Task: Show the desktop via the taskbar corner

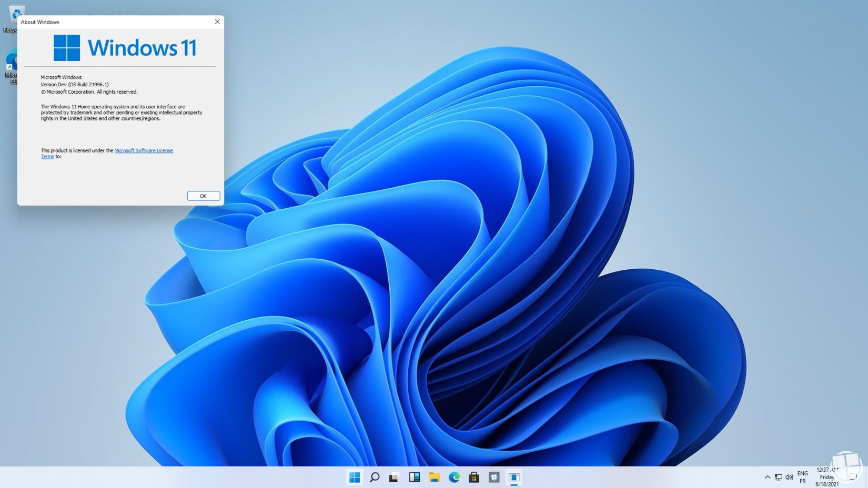Action: 866,477
